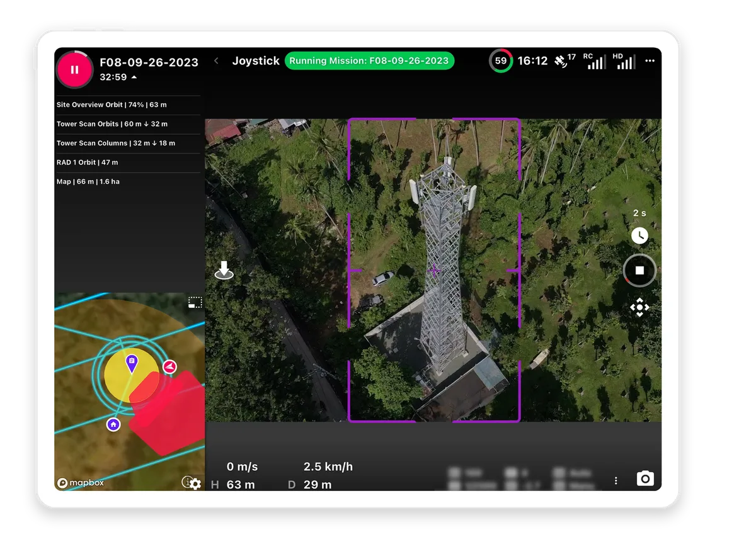Open map settings gear icon
Viewport: 756px width, 547px height.
coord(195,483)
